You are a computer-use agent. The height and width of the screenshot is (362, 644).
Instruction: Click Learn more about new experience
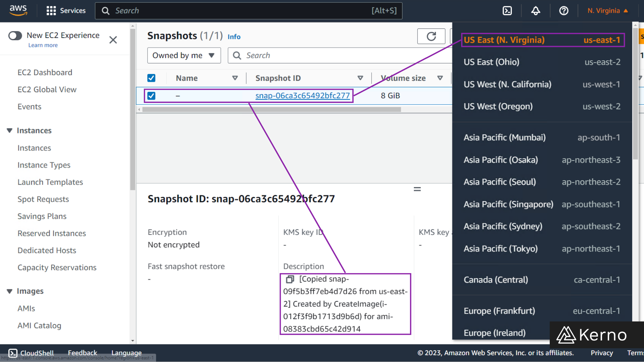click(43, 45)
